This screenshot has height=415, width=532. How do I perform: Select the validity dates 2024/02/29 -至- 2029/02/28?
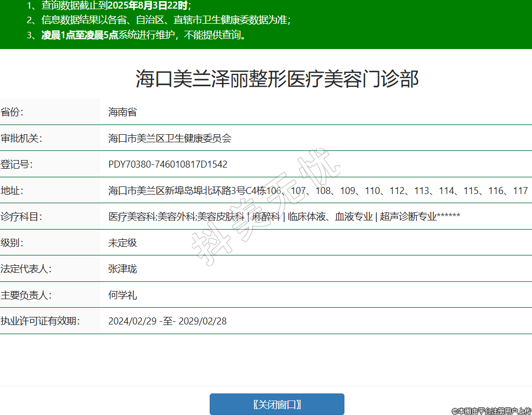click(167, 321)
